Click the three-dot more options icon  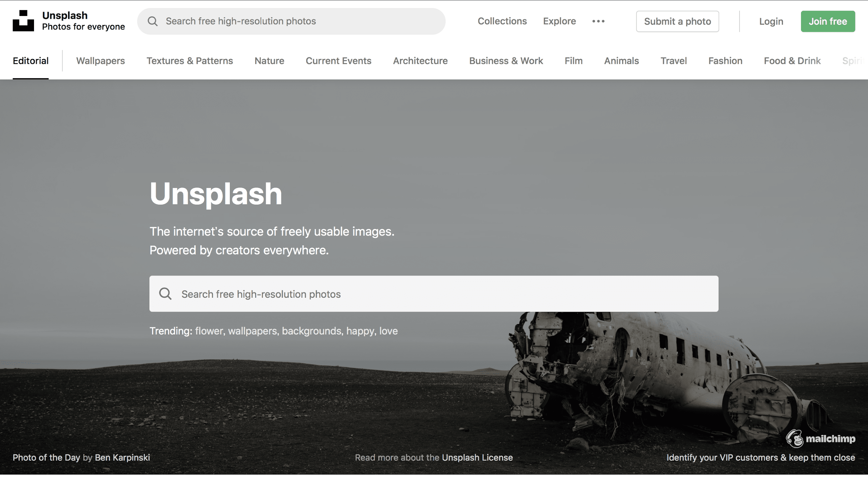(598, 22)
